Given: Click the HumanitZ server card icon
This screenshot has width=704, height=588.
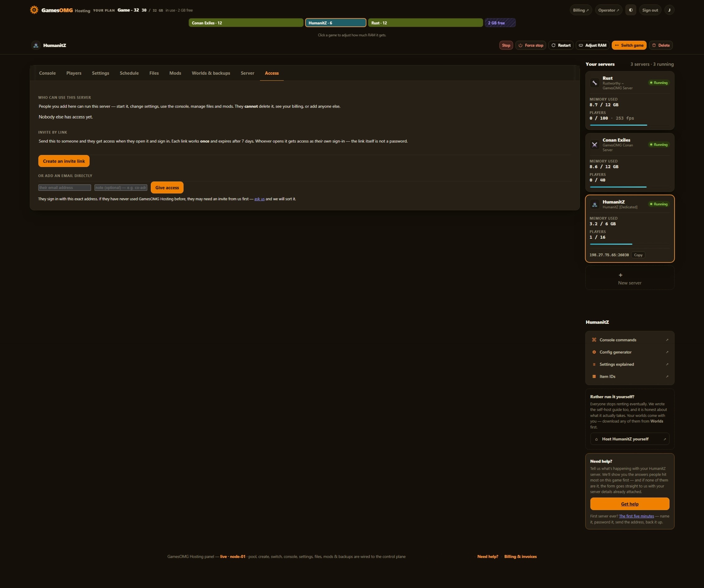Looking at the screenshot, I should click(x=594, y=204).
